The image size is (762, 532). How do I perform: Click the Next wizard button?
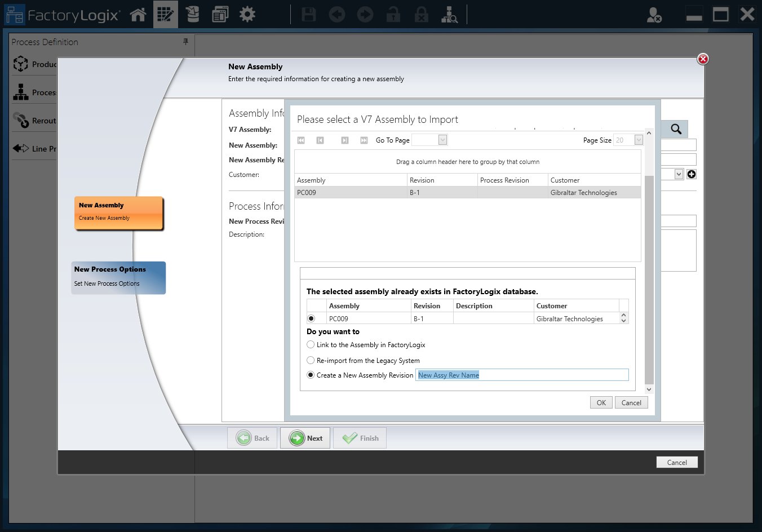(x=305, y=438)
